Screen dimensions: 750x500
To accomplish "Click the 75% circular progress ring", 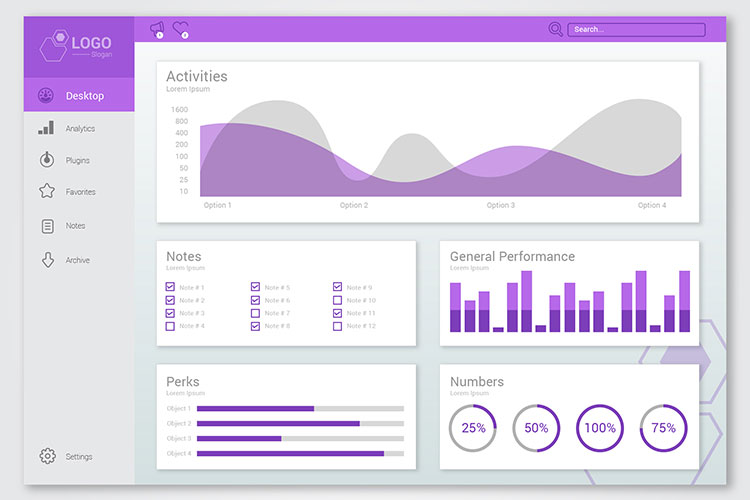I will (x=663, y=428).
